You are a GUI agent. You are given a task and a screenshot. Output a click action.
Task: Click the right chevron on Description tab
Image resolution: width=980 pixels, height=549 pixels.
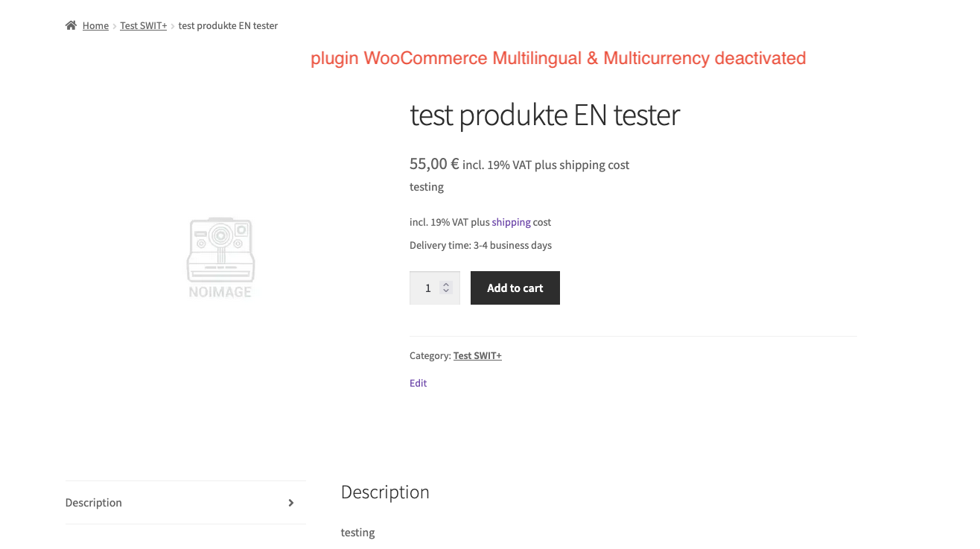coord(291,503)
